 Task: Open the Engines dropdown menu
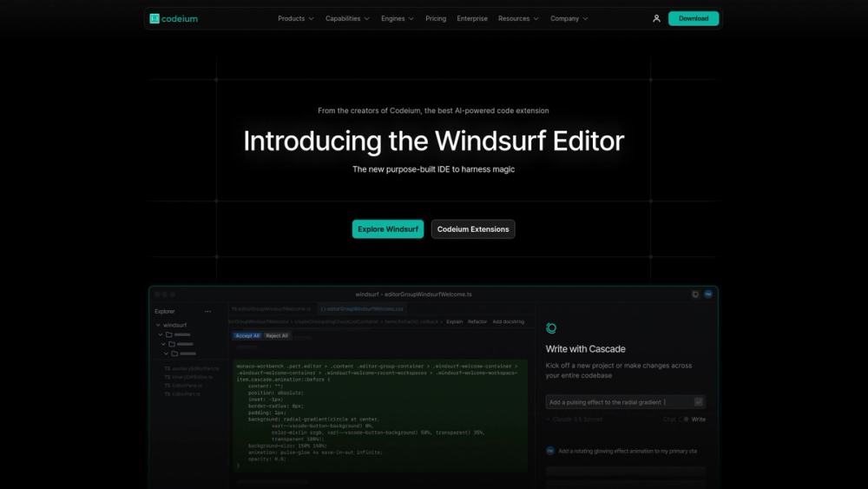point(398,18)
